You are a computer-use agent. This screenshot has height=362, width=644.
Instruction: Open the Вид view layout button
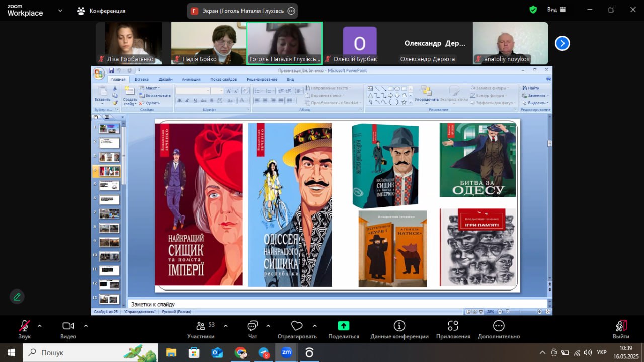click(556, 10)
